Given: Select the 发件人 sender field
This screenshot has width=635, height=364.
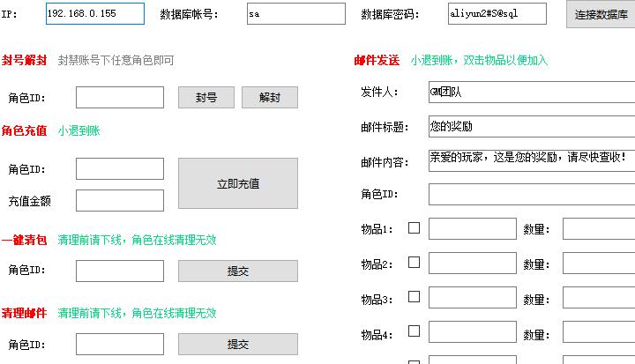Looking at the screenshot, I should [532, 92].
